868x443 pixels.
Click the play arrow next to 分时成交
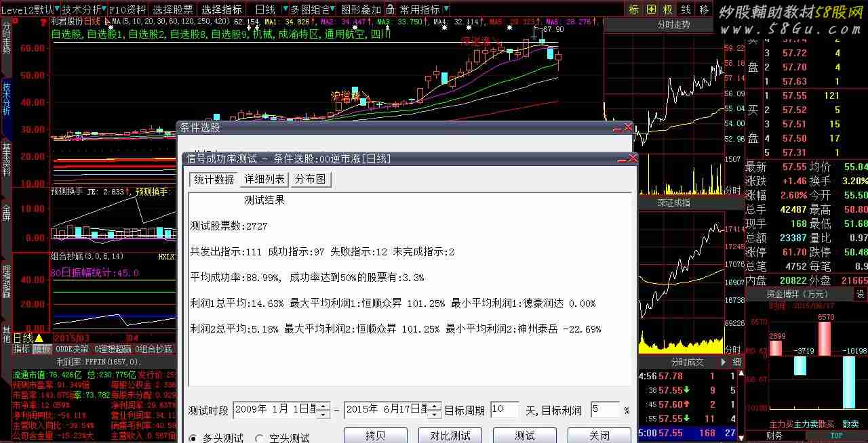[x=724, y=362]
